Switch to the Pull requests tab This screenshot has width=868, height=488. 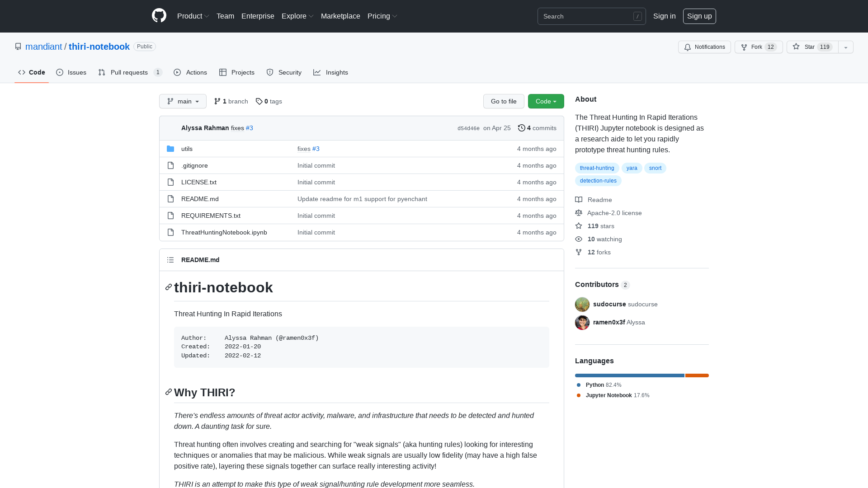point(130,72)
